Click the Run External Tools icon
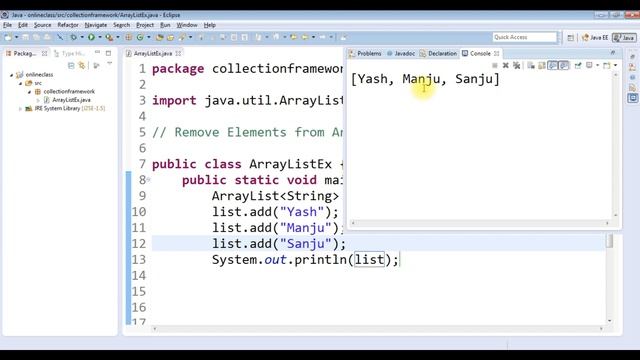640x360 pixels. click(x=109, y=37)
